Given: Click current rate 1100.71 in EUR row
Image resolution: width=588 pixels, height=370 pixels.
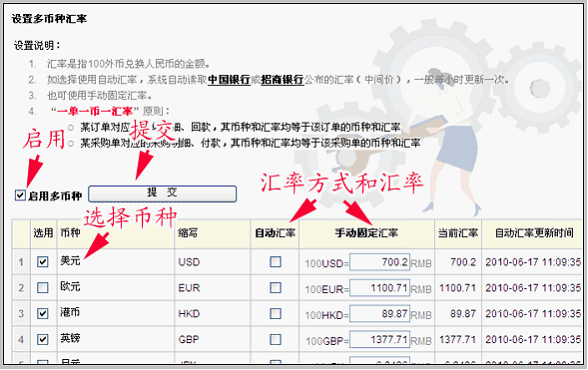Looking at the screenshot, I should pyautogui.click(x=458, y=288).
